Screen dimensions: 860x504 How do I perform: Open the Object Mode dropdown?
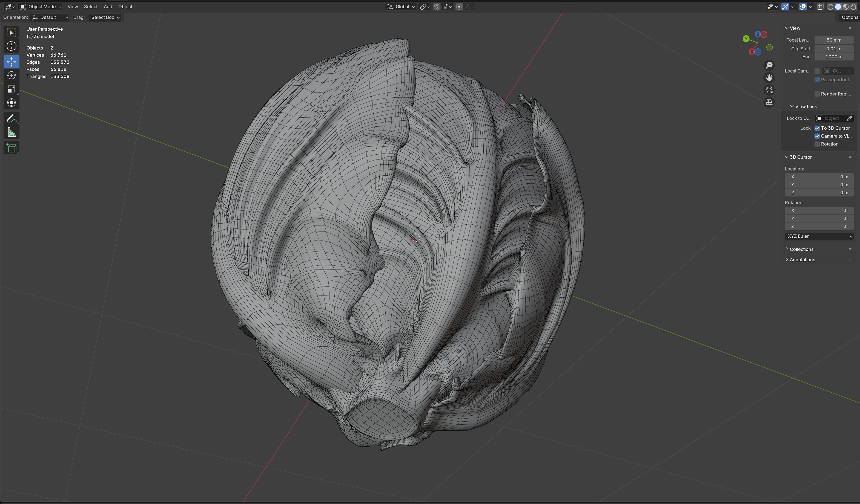(x=41, y=7)
